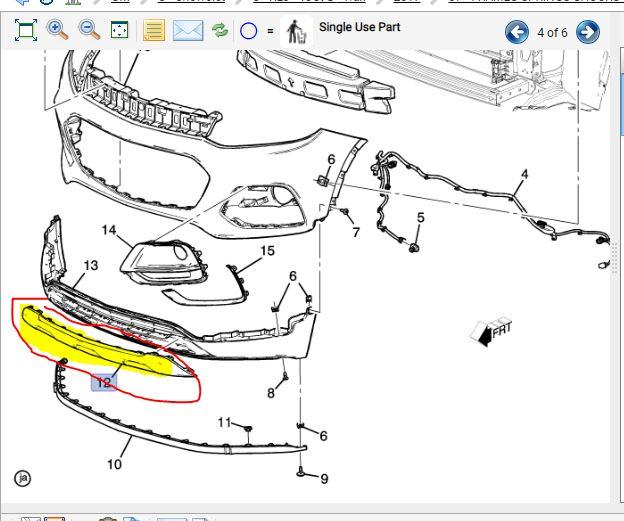The image size is (624, 521).
Task: Select callout 10 for the lower strip
Action: (114, 464)
